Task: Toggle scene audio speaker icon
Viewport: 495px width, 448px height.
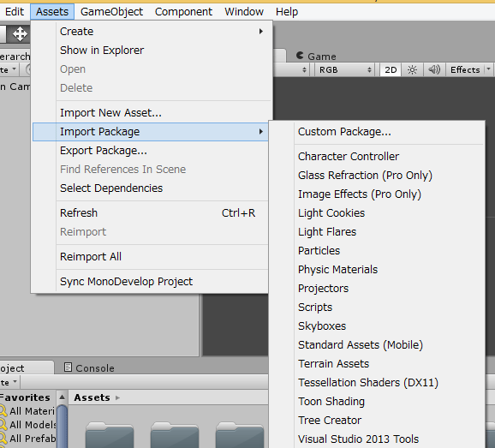Action: [x=434, y=69]
